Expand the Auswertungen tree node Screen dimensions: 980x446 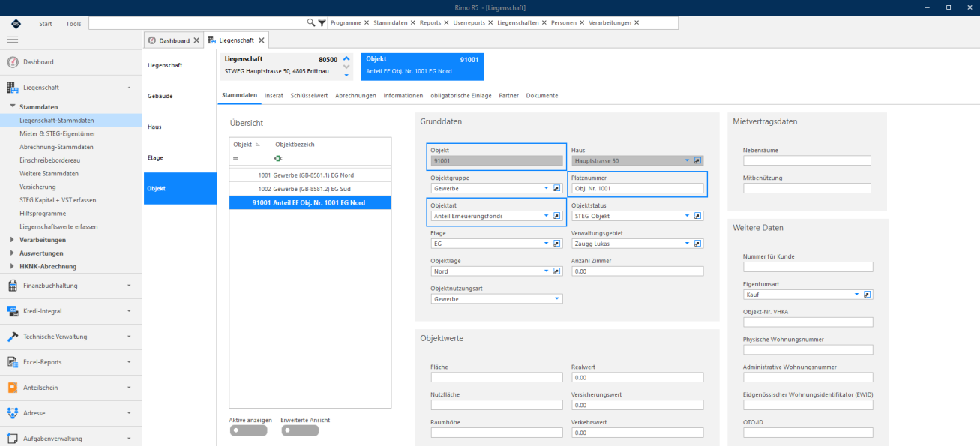[13, 253]
